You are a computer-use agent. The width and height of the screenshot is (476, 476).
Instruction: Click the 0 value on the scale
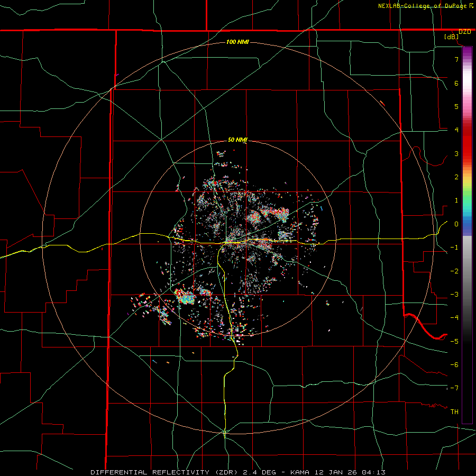click(x=456, y=224)
